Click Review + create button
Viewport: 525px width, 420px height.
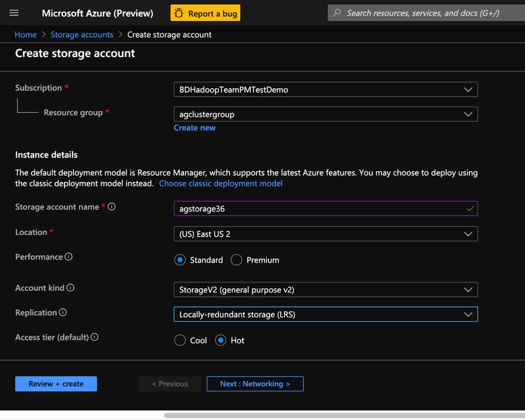[56, 384]
